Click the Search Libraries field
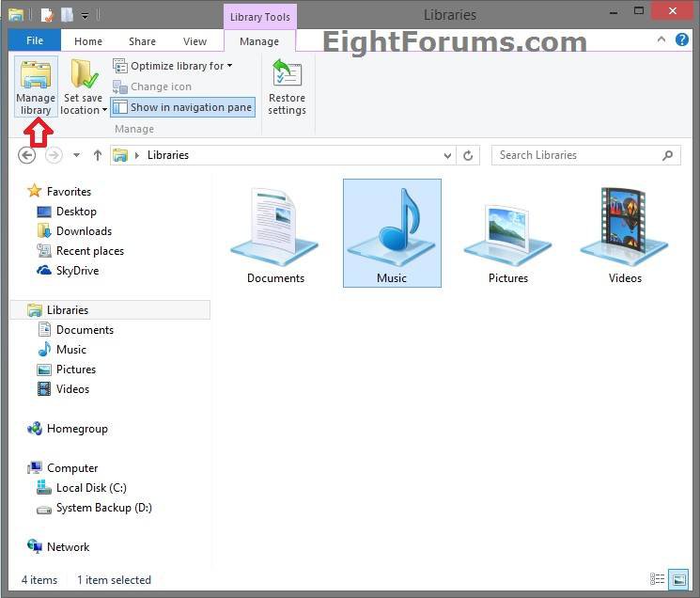This screenshot has width=700, height=598. (585, 155)
